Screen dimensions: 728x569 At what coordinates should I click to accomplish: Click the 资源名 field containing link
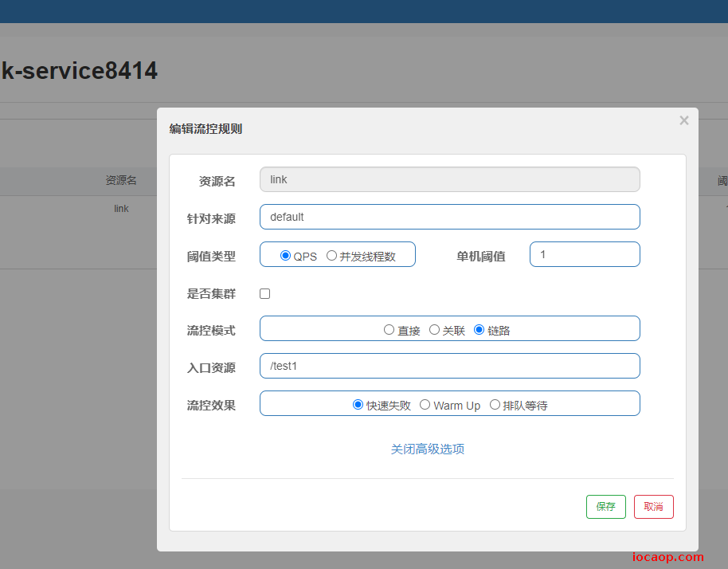(x=450, y=179)
